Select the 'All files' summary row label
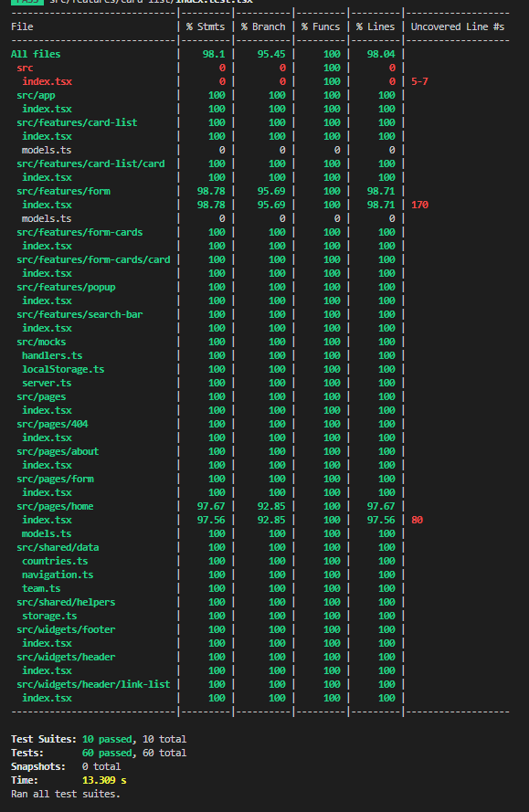529x812 pixels. 36,54
